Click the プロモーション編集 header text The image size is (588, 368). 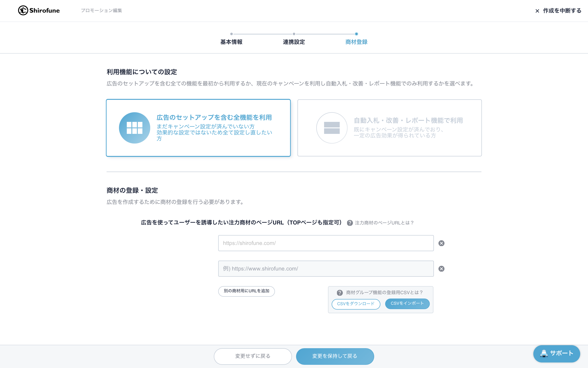pos(101,11)
